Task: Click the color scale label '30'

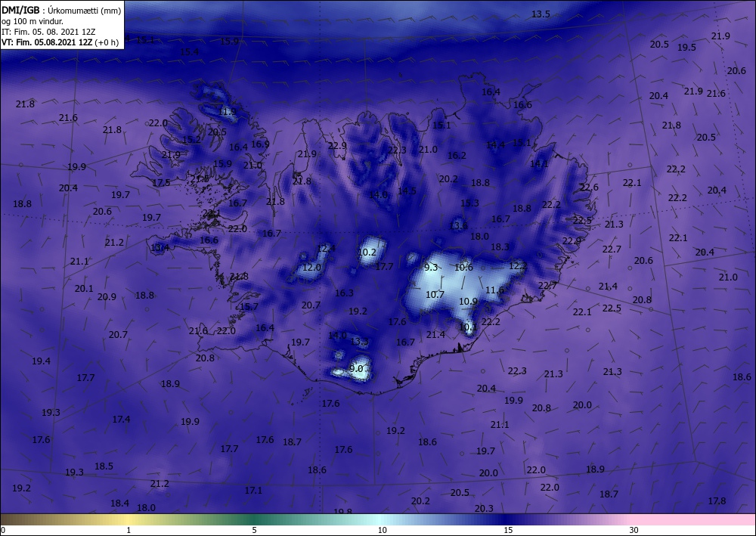Action: tap(634, 530)
